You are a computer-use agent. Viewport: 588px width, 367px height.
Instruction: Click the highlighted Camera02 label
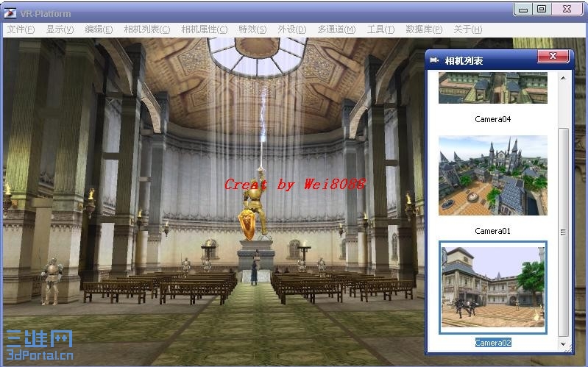(x=493, y=343)
